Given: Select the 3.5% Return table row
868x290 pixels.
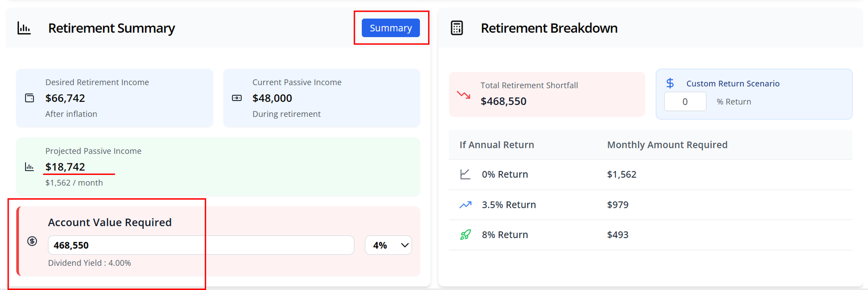Looking at the screenshot, I should (651, 205).
